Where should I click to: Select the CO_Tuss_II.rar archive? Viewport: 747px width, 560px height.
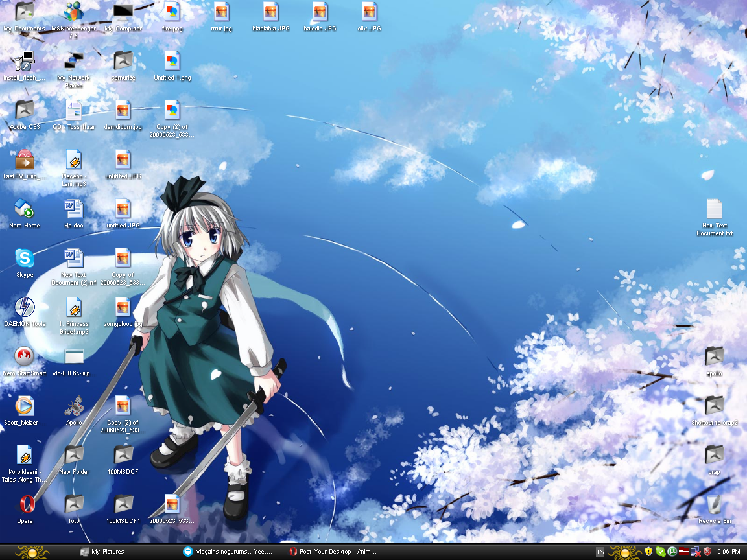click(74, 115)
